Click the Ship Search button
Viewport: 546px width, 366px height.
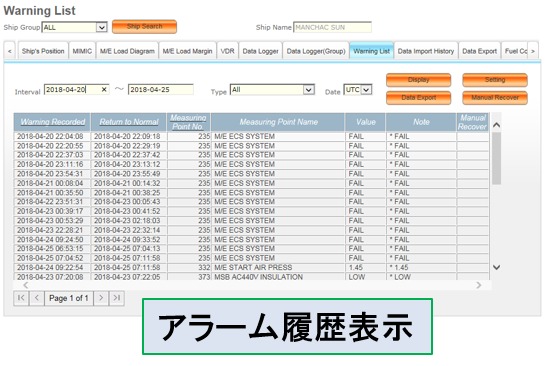point(144,26)
